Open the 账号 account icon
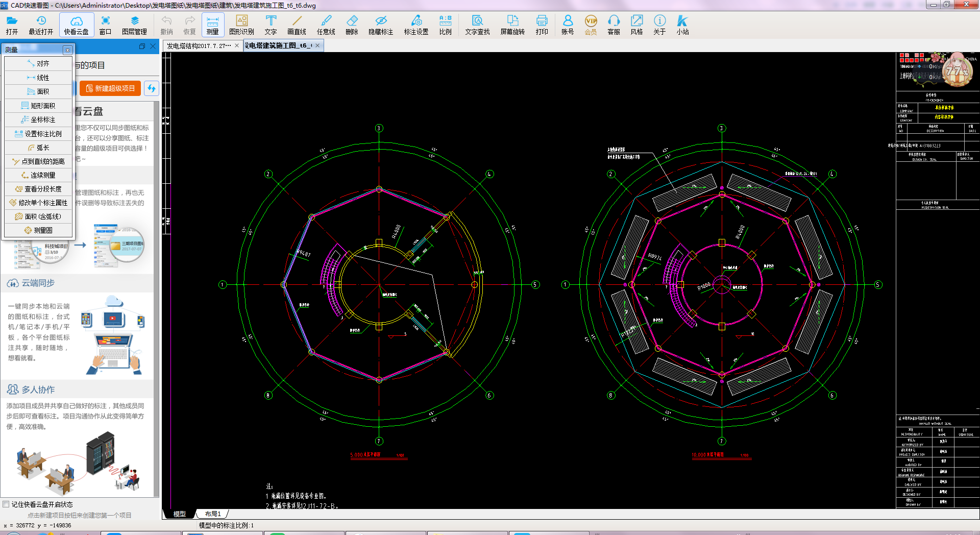The image size is (980, 535). click(568, 25)
